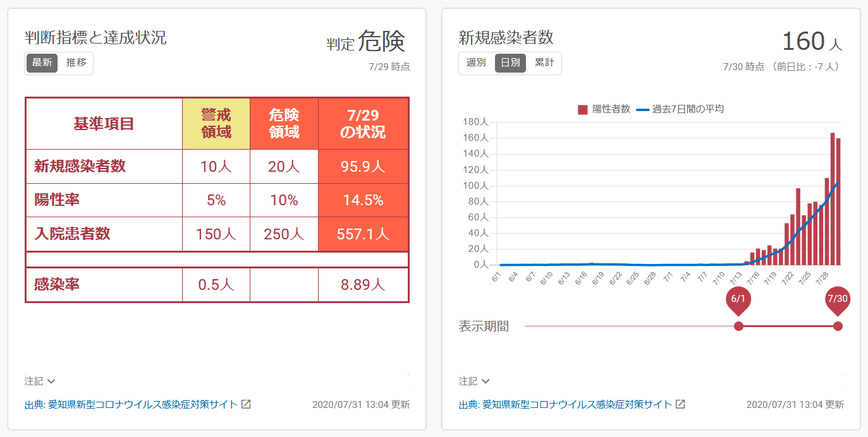Switch to the 週別 weekly tab
The image size is (868, 437).
476,63
